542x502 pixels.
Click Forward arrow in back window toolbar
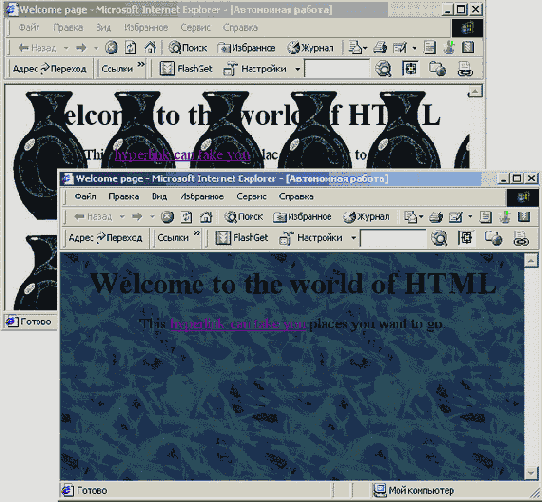point(81,48)
